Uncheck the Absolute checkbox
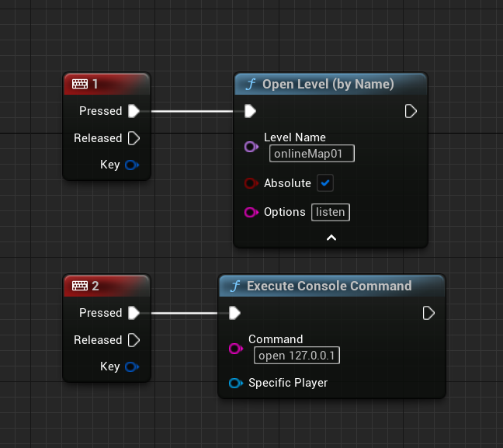 coord(326,183)
